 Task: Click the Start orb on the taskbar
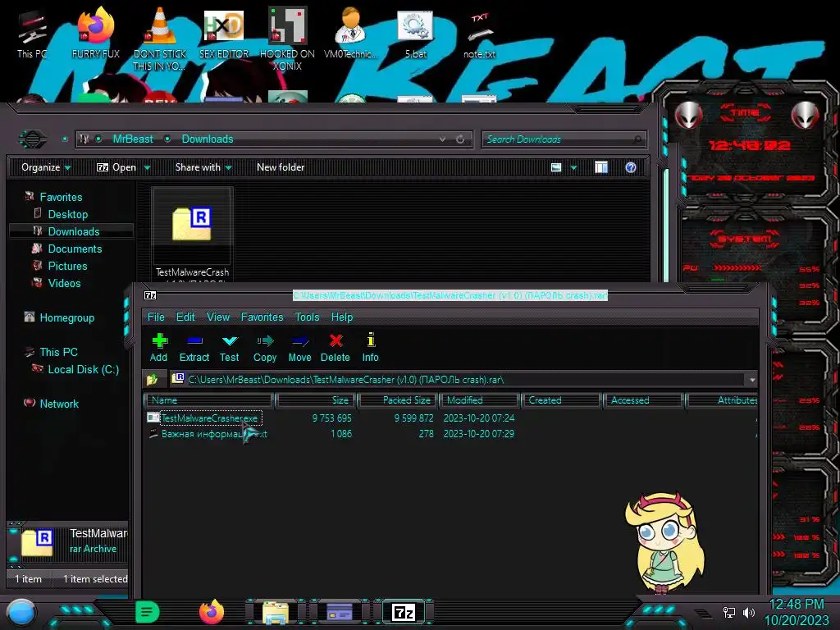(x=21, y=613)
